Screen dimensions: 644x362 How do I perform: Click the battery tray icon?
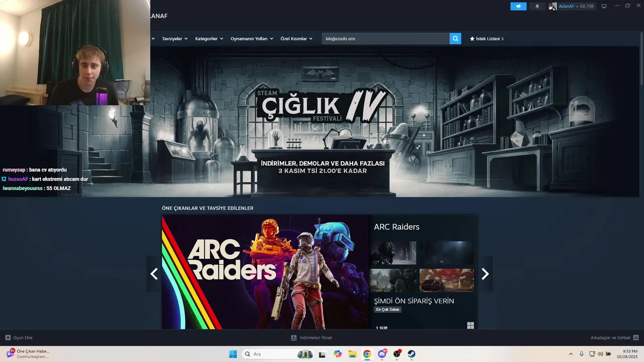[x=608, y=354]
